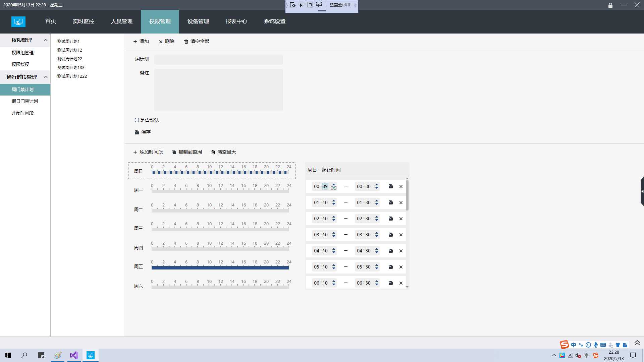The width and height of the screenshot is (644, 362).
Task: Switch to 实时监控 tab
Action: point(83,21)
